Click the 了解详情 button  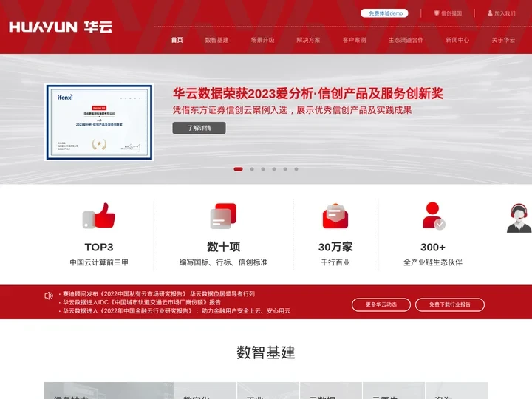point(199,128)
